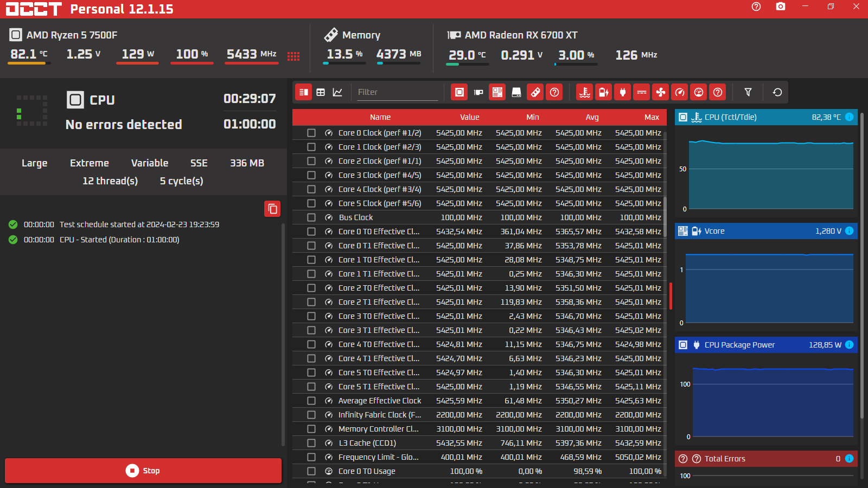Check the Frequency Limit - Global checkbox

[311, 457]
